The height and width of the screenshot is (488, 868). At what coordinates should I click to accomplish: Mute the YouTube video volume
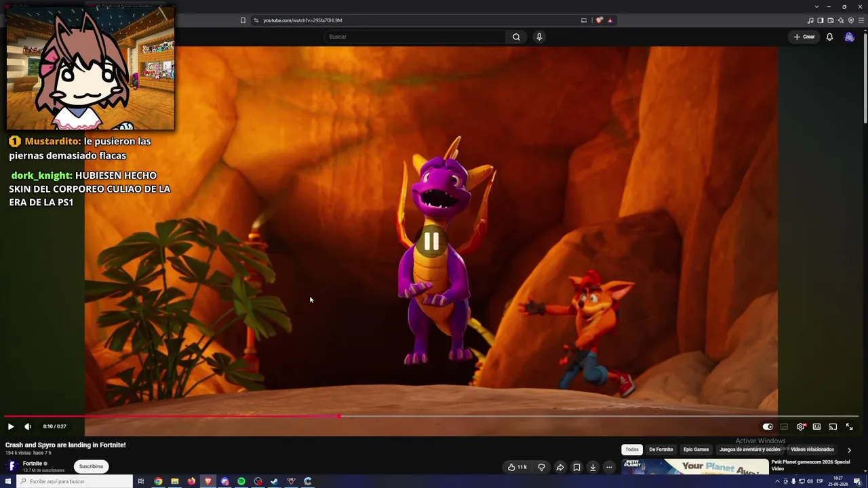click(x=28, y=427)
